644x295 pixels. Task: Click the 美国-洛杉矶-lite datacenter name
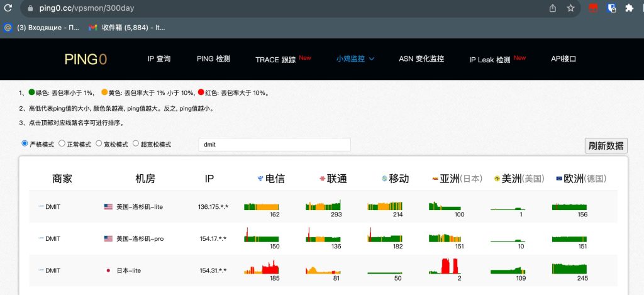pyautogui.click(x=140, y=207)
